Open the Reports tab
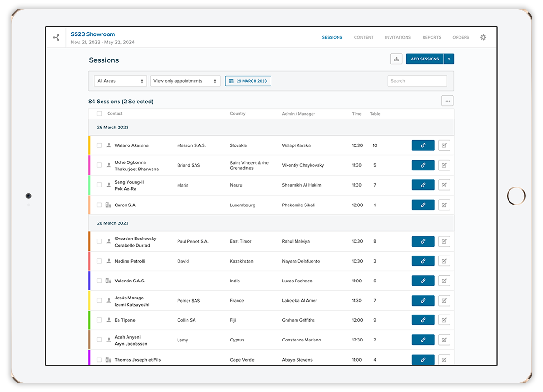543x392 pixels. [x=432, y=37]
